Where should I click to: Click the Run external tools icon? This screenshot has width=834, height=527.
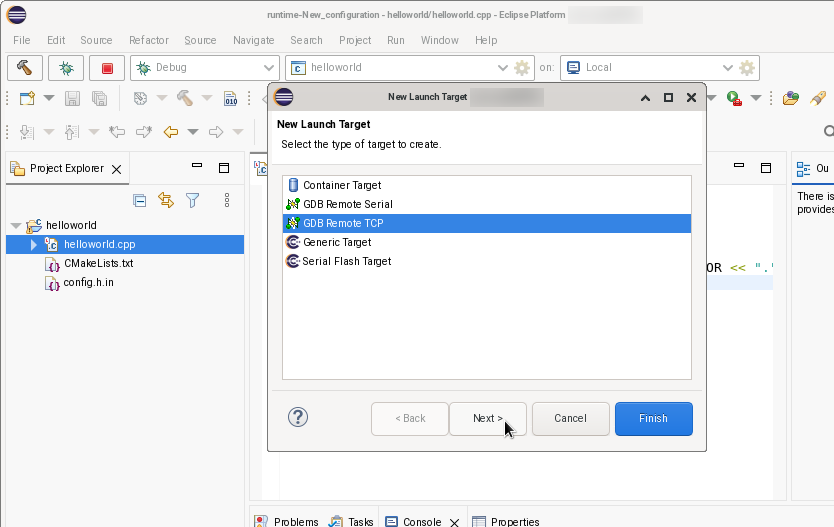pyautogui.click(x=735, y=98)
